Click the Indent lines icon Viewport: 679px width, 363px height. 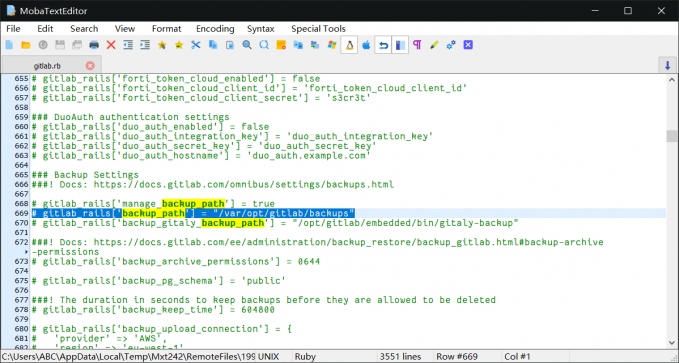[x=145, y=45]
